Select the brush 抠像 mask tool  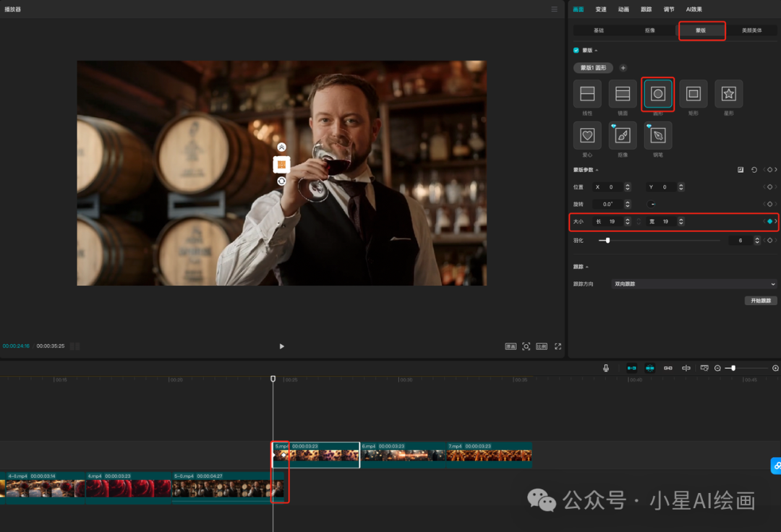pos(623,135)
